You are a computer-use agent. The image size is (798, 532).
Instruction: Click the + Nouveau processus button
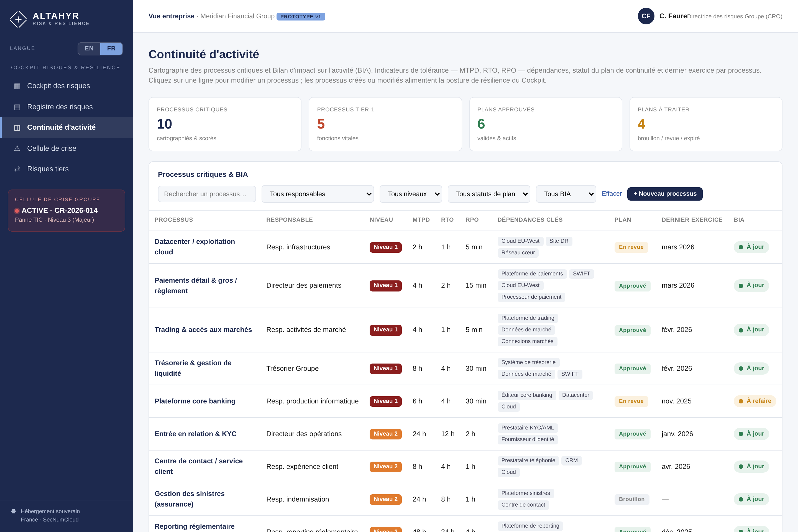click(665, 194)
